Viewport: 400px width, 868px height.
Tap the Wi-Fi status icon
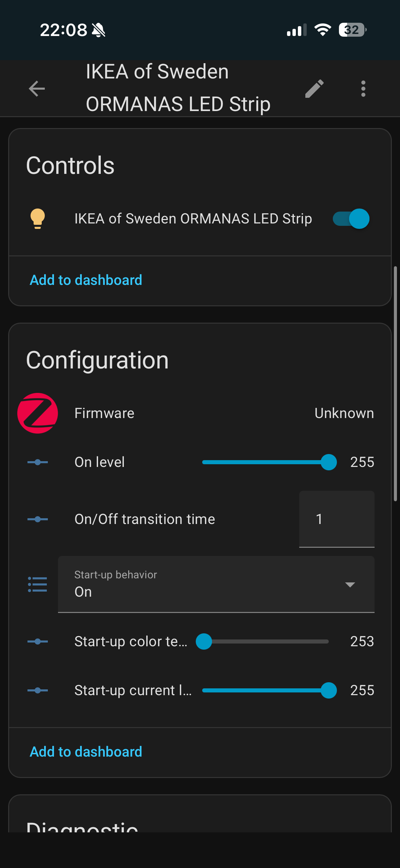[323, 30]
